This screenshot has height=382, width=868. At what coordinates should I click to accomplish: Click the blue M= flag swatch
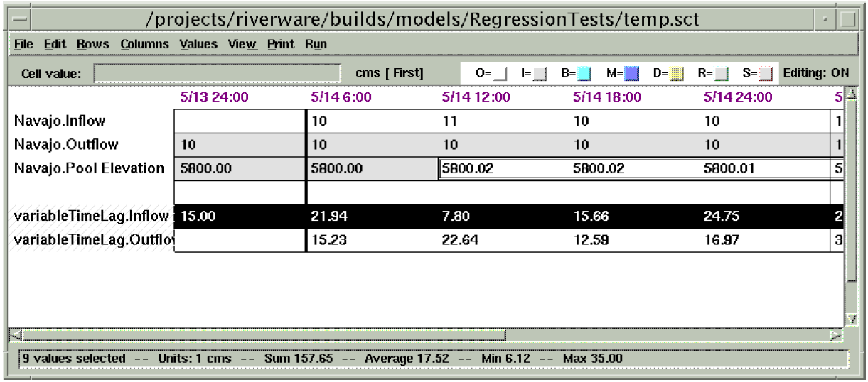pyautogui.click(x=632, y=73)
